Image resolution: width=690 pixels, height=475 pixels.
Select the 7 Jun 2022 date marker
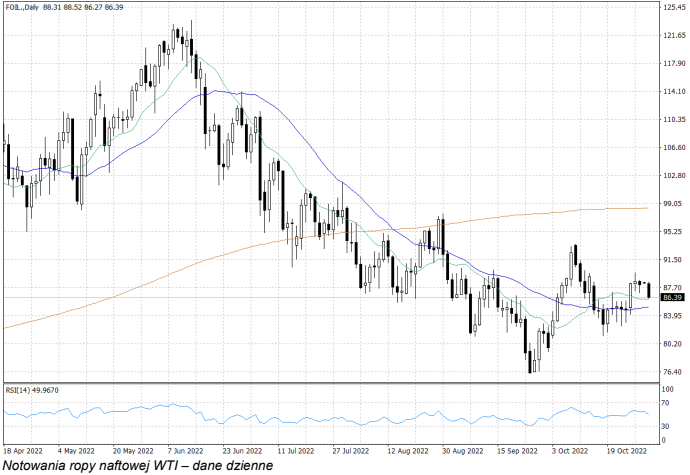[184, 450]
